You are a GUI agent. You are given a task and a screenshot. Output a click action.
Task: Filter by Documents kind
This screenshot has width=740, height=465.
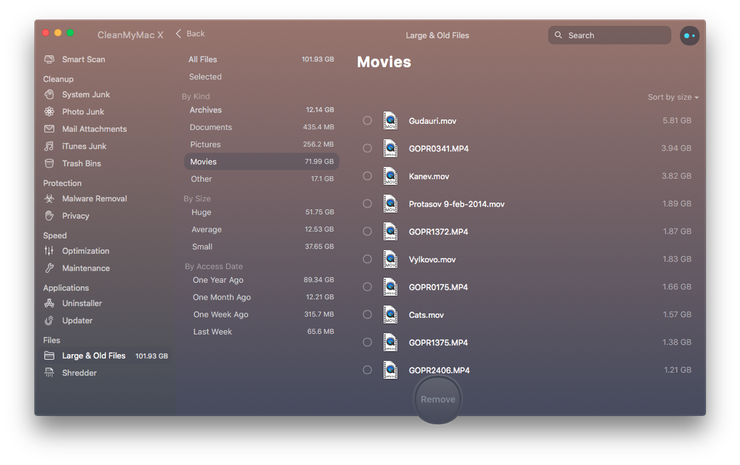coord(261,127)
